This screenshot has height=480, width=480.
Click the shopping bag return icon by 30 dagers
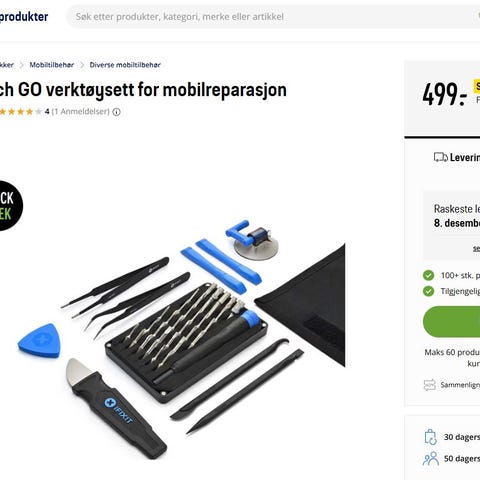click(430, 437)
